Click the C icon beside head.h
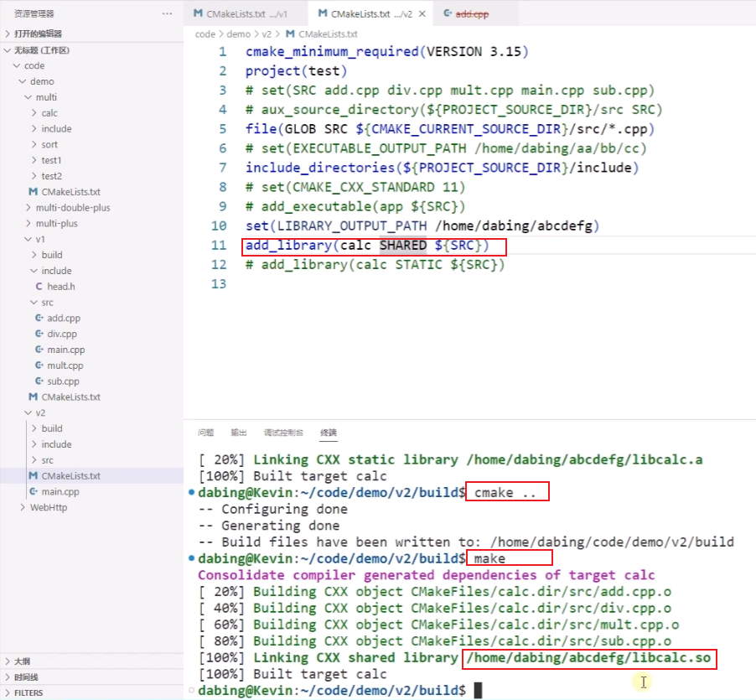Image resolution: width=756 pixels, height=700 pixels. click(x=39, y=286)
